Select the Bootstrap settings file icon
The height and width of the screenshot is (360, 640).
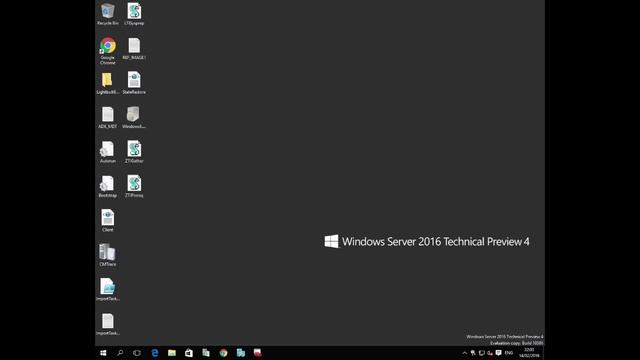pyautogui.click(x=108, y=187)
